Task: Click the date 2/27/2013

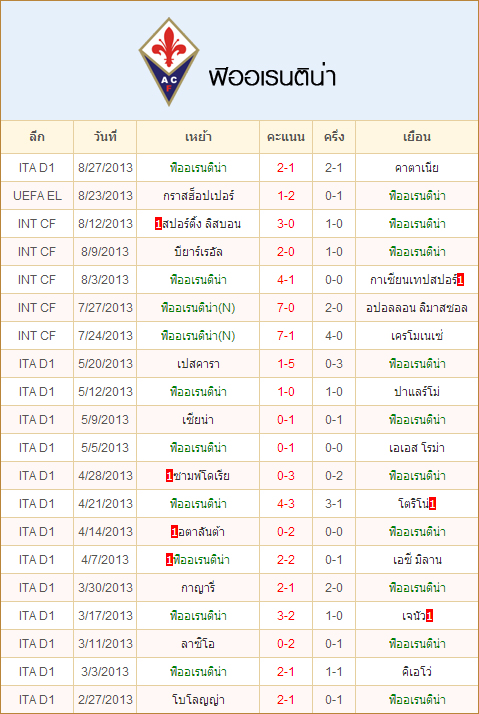Action: point(105,700)
